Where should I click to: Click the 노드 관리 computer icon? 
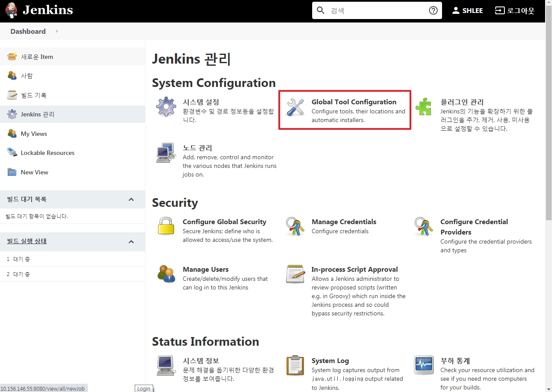166,153
